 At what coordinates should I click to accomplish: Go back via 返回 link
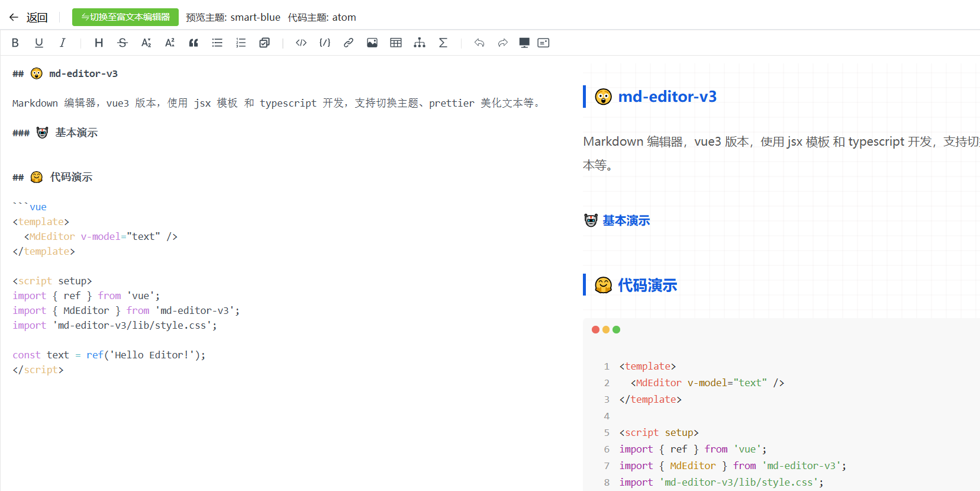point(37,17)
